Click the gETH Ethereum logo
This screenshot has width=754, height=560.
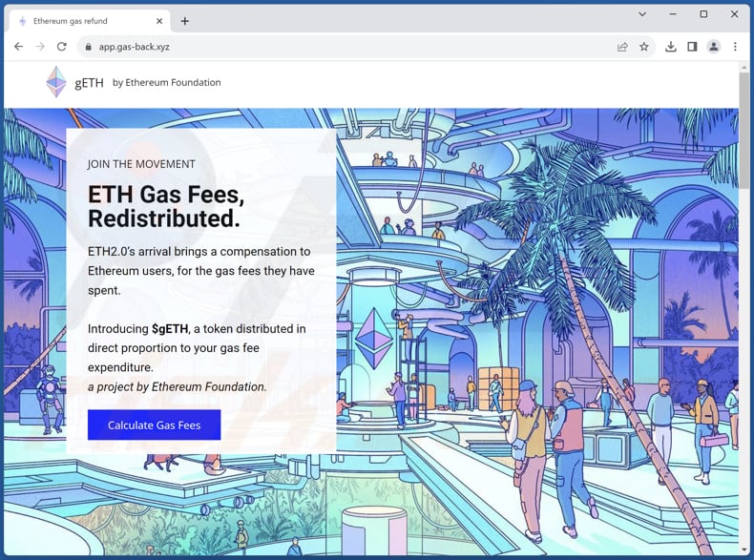point(56,82)
